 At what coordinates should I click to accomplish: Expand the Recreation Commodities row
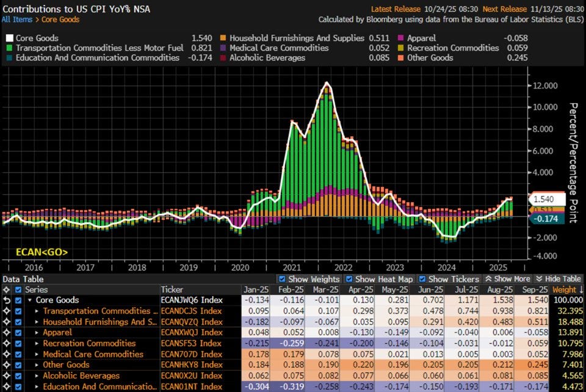38,343
